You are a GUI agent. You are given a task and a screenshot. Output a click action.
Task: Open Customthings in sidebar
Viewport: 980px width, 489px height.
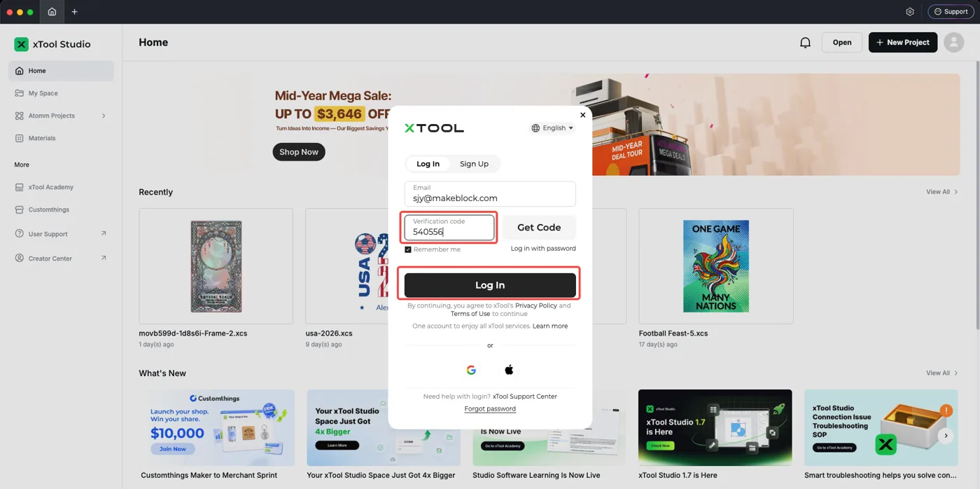coord(61,209)
